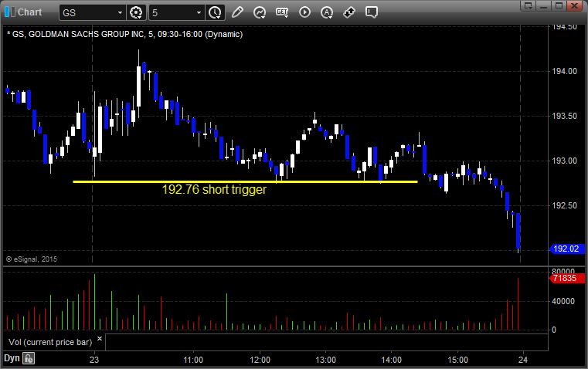This screenshot has width=588, height=369.
Task: Close the Vol study pane
Action: tap(100, 339)
